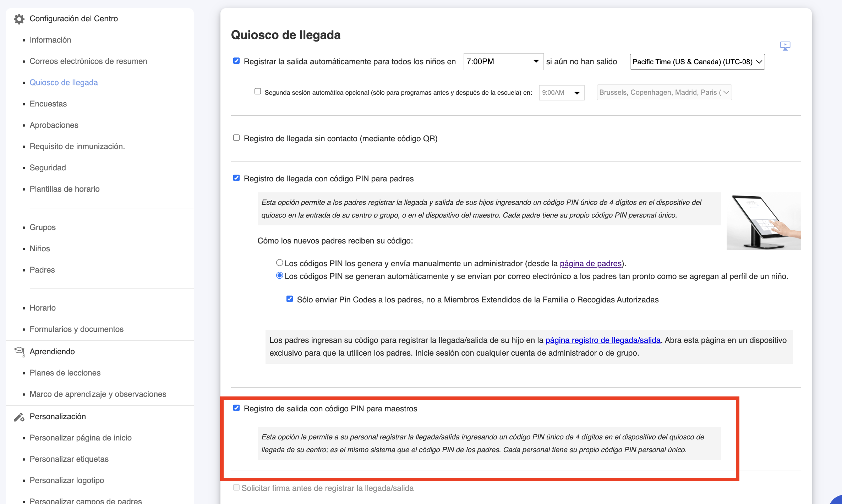The image size is (842, 504).
Task: Click the Personalización pencil-gear icon
Action: click(19, 417)
